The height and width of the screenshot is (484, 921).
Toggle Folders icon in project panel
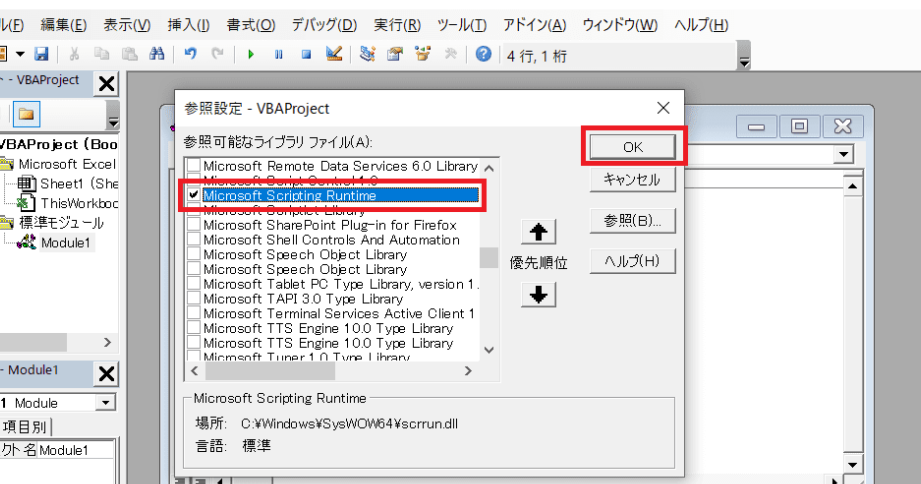pos(26,114)
